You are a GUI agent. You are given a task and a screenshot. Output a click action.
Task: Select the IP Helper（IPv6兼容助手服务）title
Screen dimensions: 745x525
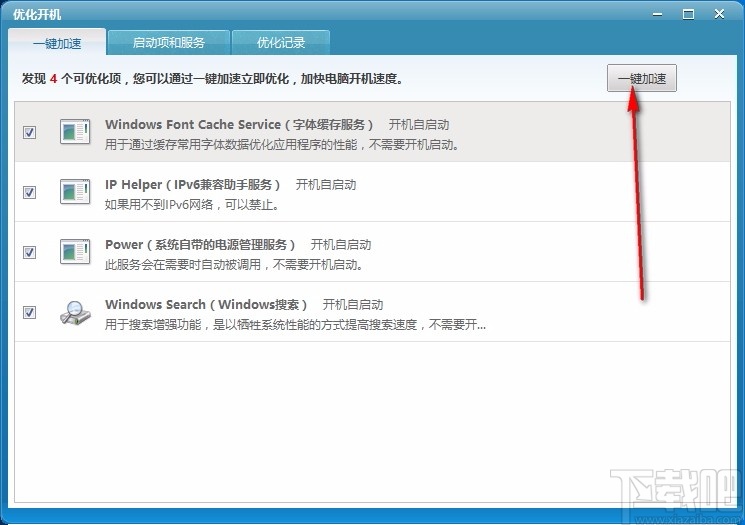pyautogui.click(x=192, y=184)
